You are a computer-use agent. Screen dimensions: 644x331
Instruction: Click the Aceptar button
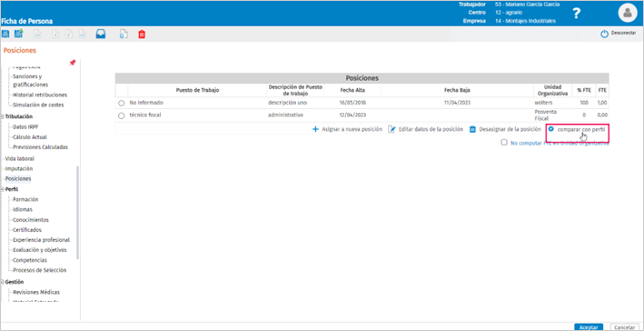[589, 327]
